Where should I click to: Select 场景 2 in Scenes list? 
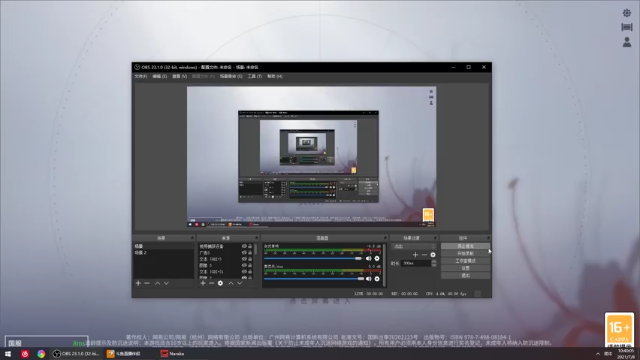[x=163, y=253]
